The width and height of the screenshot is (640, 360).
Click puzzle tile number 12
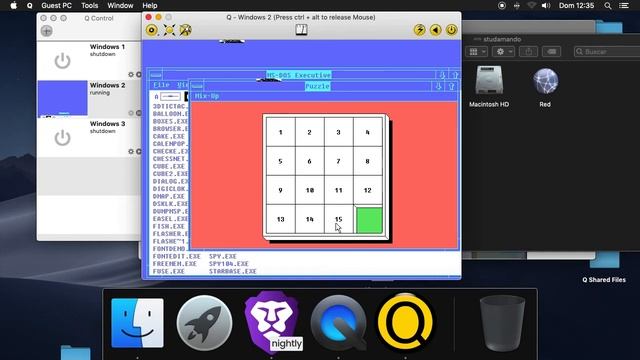[x=367, y=190]
